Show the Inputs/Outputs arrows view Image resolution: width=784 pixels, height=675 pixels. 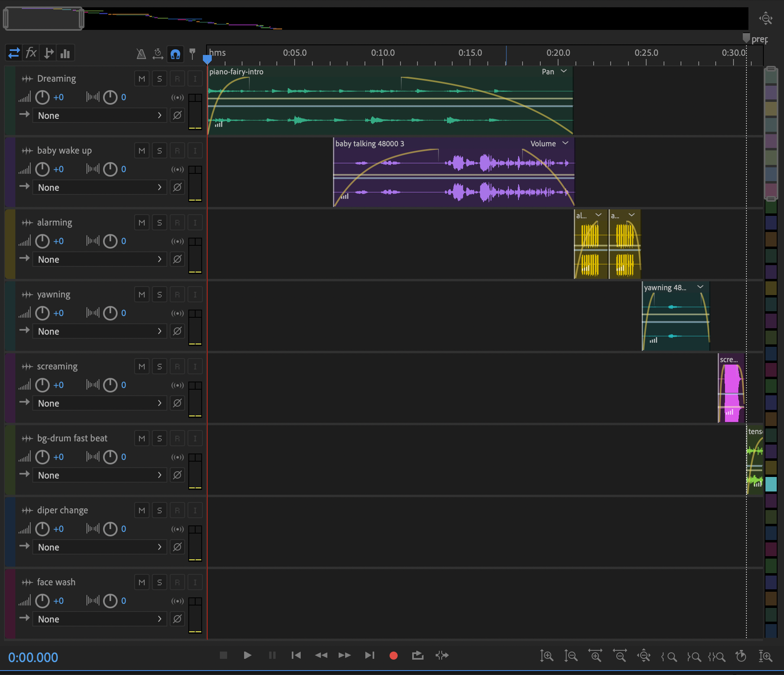(x=14, y=53)
